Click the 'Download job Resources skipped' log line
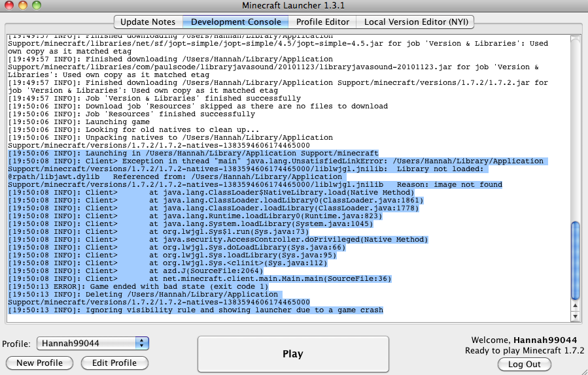588x375 pixels. [x=198, y=106]
